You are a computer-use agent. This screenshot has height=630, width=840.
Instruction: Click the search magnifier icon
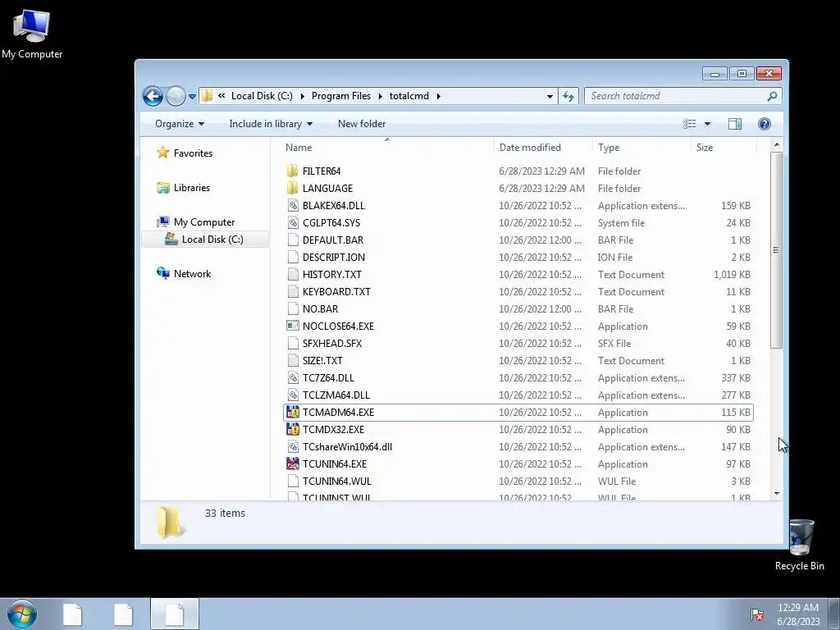tap(772, 97)
